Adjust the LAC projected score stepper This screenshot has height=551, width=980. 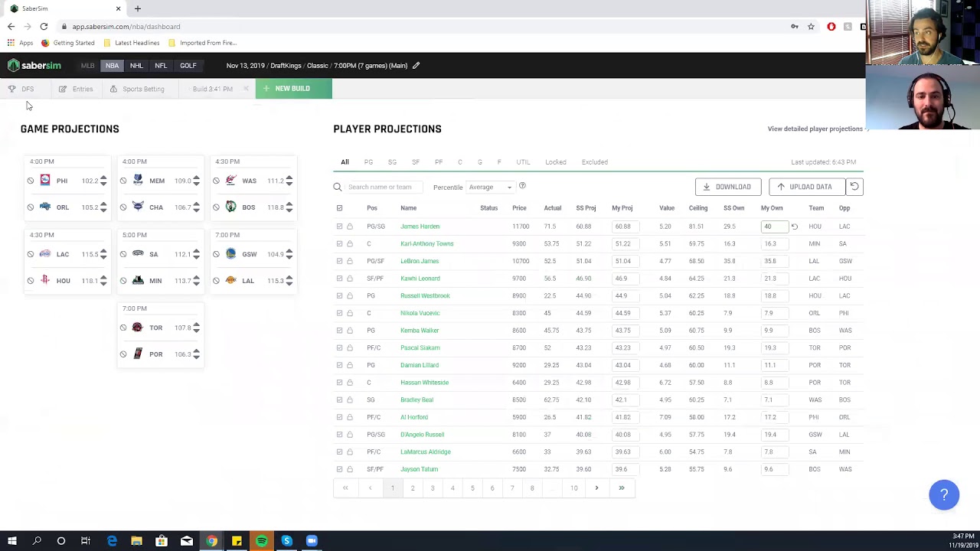[x=103, y=254]
